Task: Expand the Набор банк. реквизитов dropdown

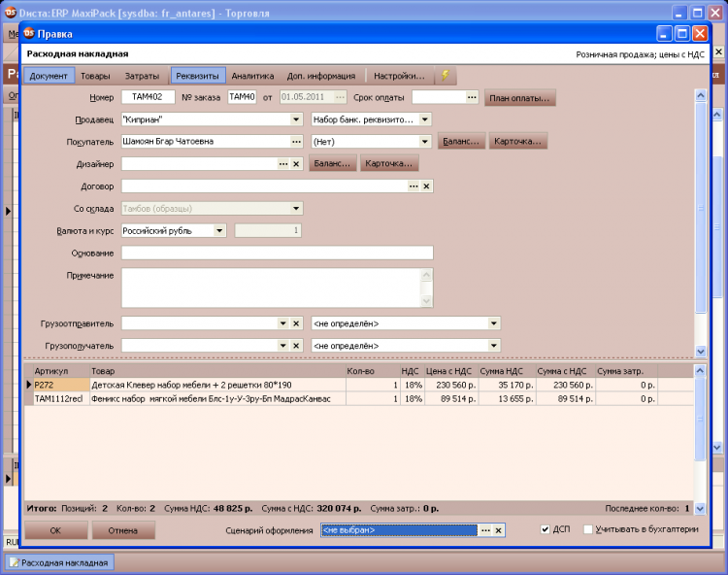Action: (425, 119)
